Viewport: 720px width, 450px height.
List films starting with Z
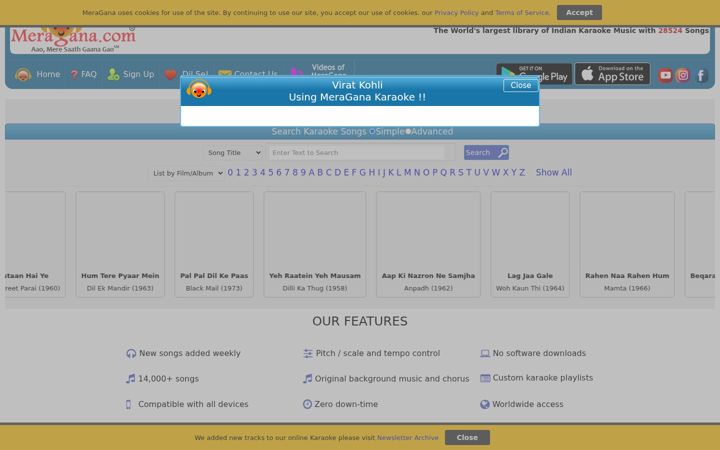tap(522, 173)
